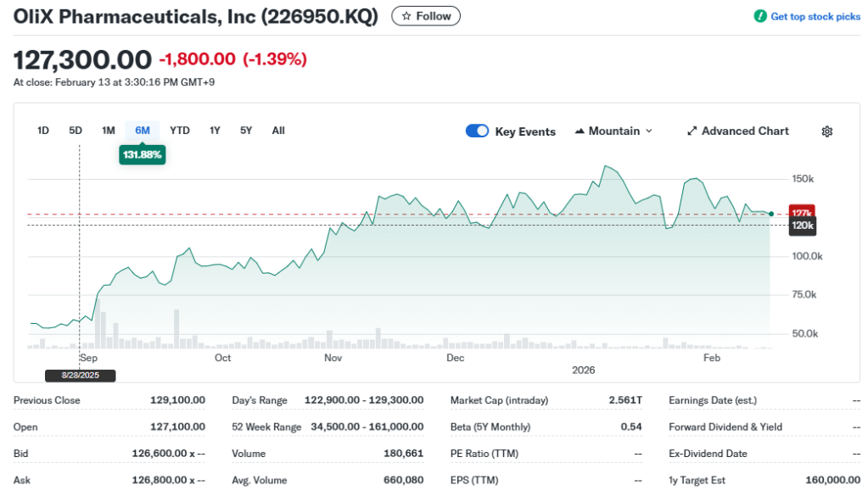Click the green checkmark stock picks icon
868x502 pixels.
tap(760, 17)
